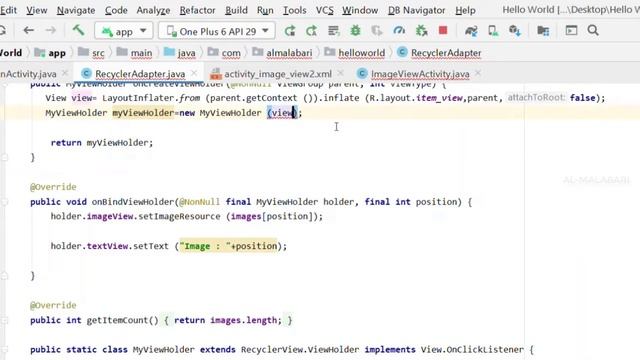Image resolution: width=640 pixels, height=360 pixels.
Task: Switch to the activity_image_view2.xml tab
Action: coord(278,74)
